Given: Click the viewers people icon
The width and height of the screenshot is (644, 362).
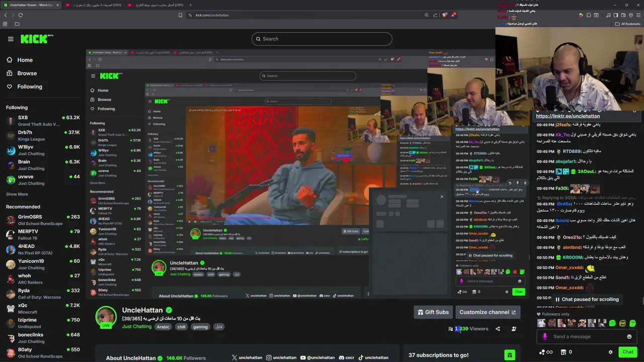Looking at the screenshot, I should click(451, 329).
